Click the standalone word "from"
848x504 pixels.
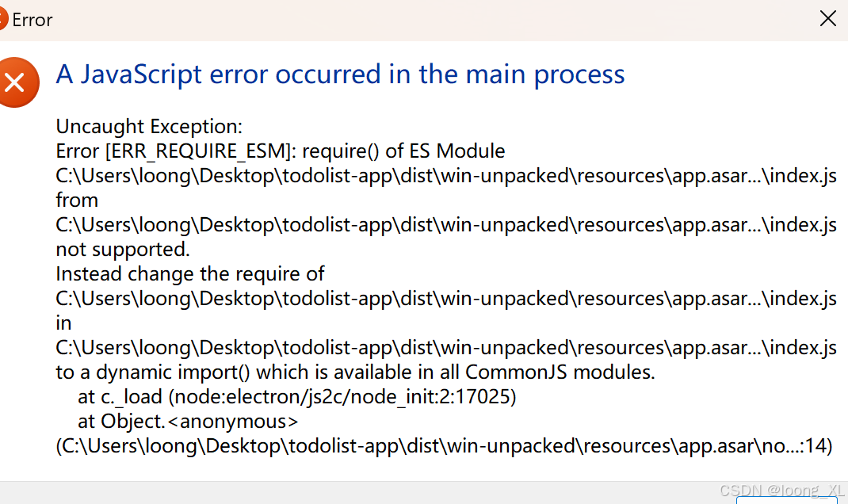click(77, 200)
